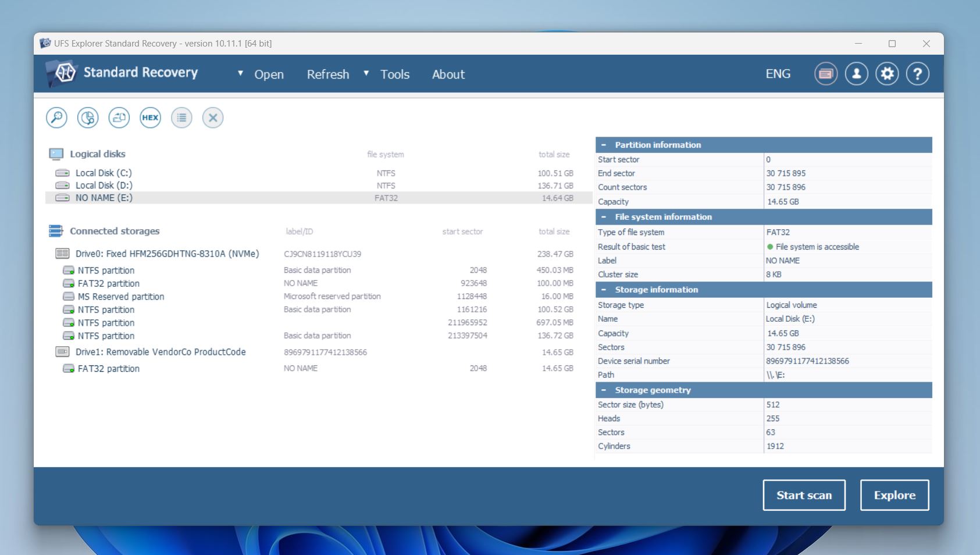Collapse the File system information section
Screen dimensions: 980x555
(604, 217)
